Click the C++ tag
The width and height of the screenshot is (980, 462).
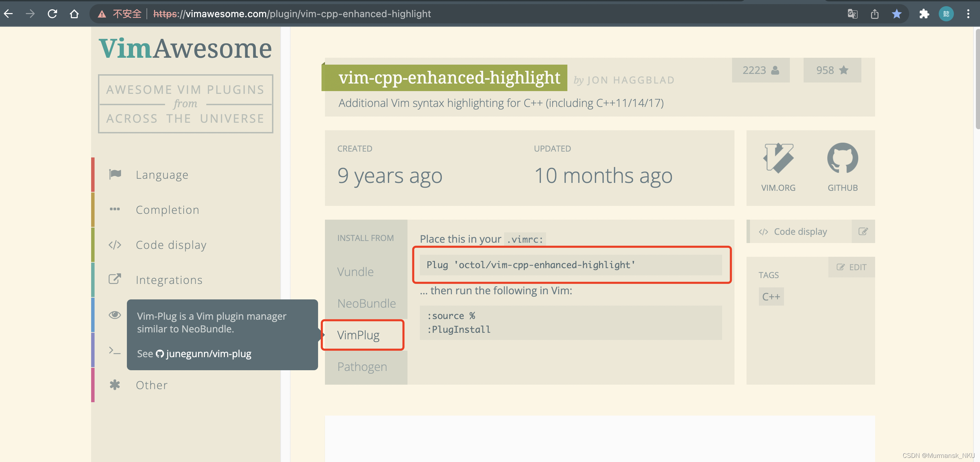[x=771, y=297]
